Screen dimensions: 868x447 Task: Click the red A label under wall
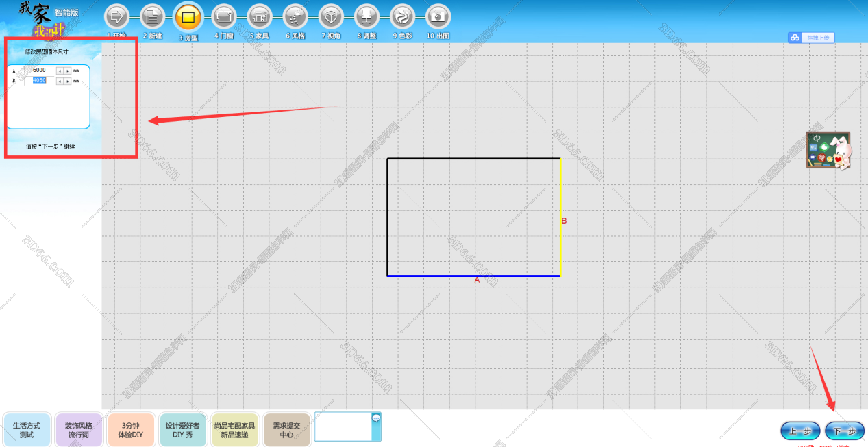click(x=478, y=280)
